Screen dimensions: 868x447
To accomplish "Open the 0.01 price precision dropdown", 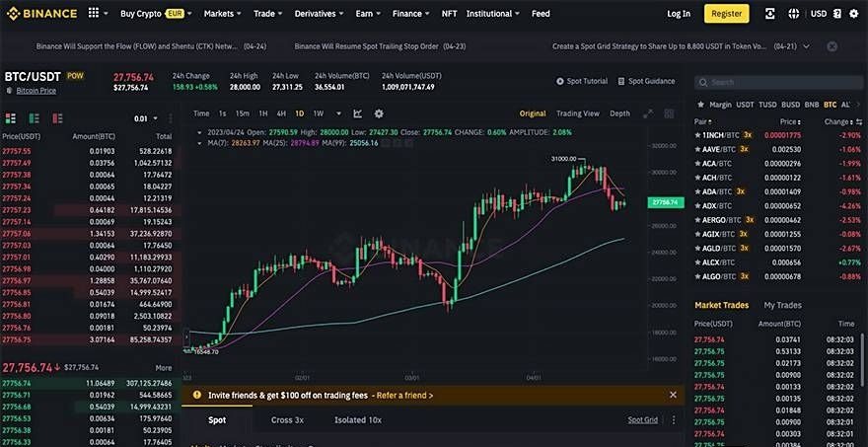I will 146,118.
